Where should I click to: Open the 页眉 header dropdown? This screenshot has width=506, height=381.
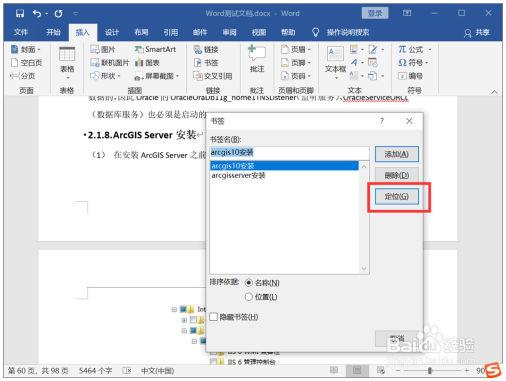[x=296, y=49]
